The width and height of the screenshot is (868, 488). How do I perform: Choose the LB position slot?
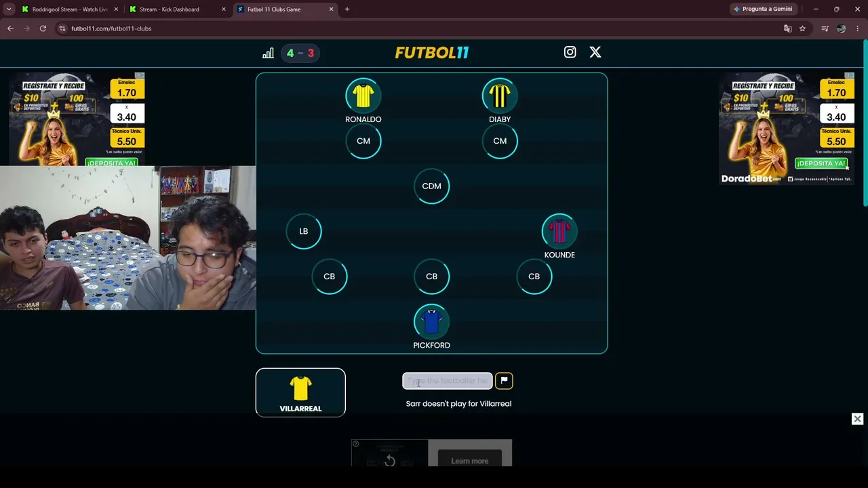point(304,231)
